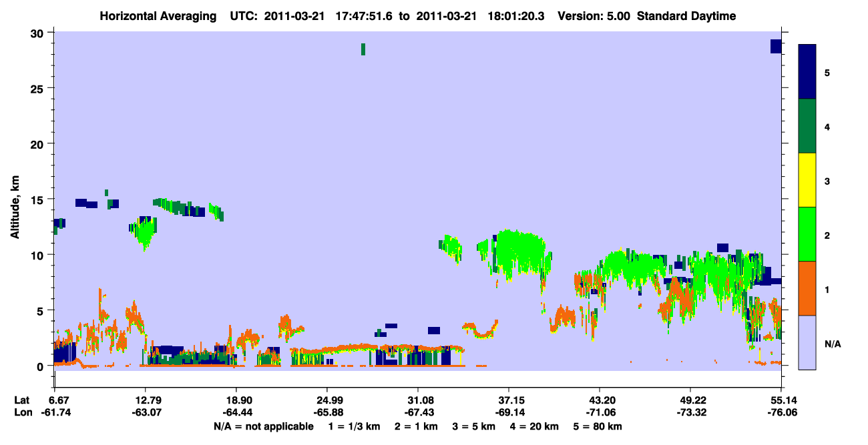
Task: Click the 30 altitude tick label
Action: pyautogui.click(x=39, y=33)
